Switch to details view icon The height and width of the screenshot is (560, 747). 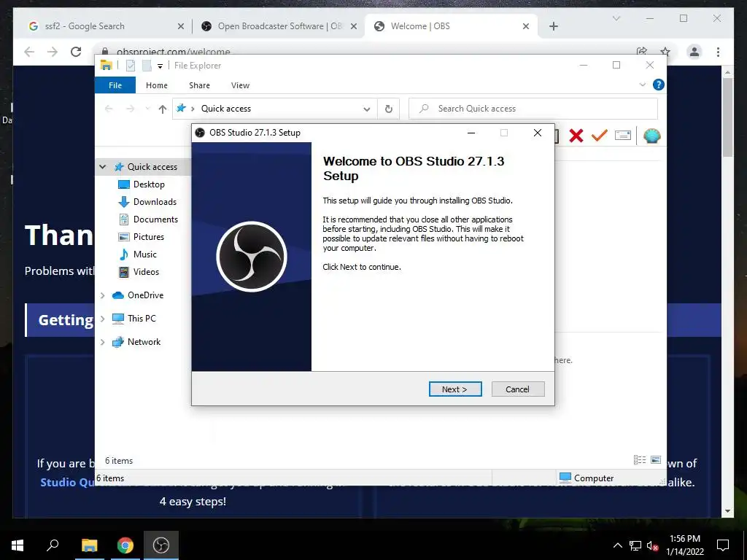click(x=639, y=459)
